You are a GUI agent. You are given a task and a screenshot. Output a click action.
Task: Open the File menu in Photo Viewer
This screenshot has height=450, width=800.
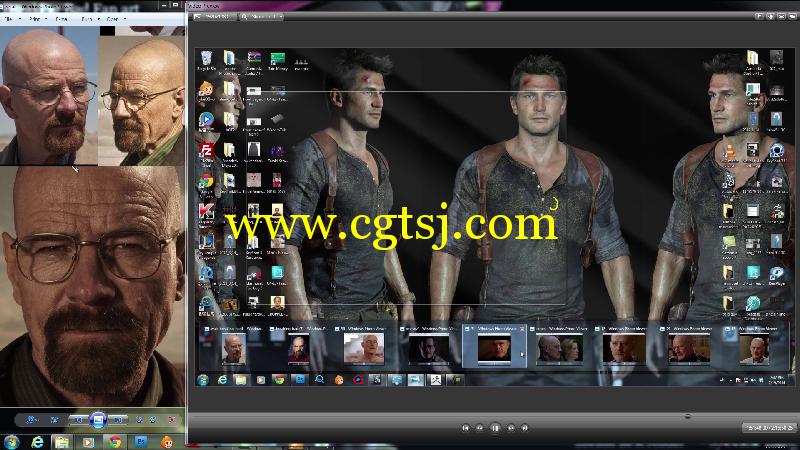9,19
